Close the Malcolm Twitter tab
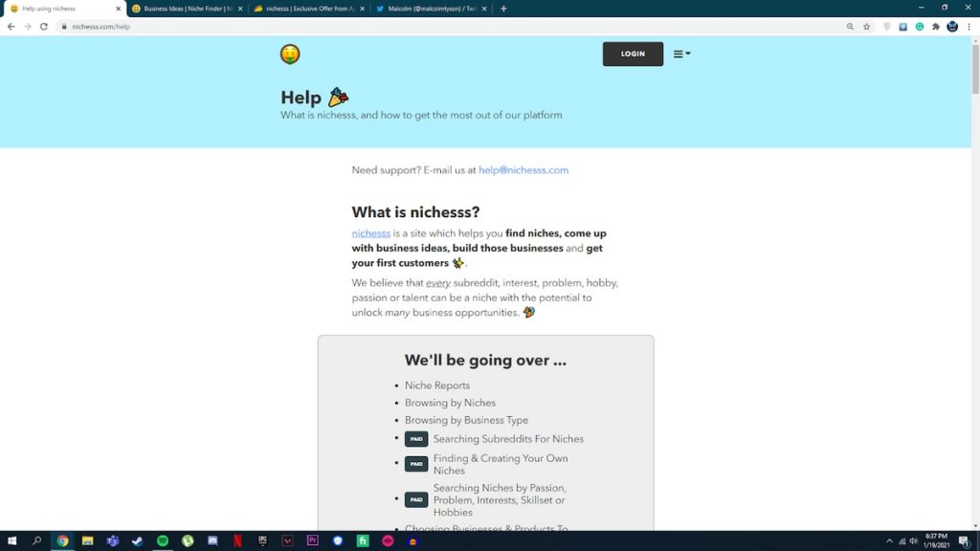This screenshot has height=551, width=980. point(483,9)
